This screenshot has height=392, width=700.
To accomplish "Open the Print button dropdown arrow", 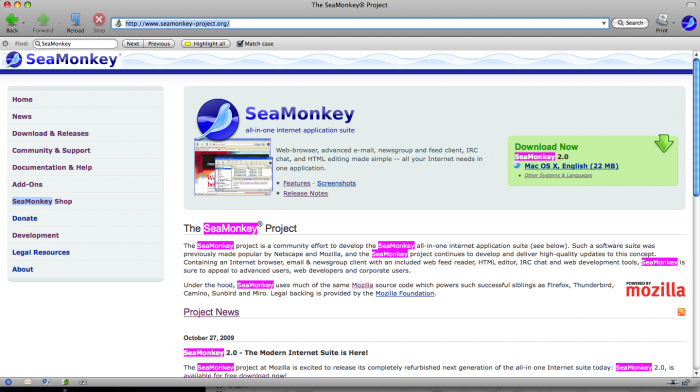I will 673,23.
